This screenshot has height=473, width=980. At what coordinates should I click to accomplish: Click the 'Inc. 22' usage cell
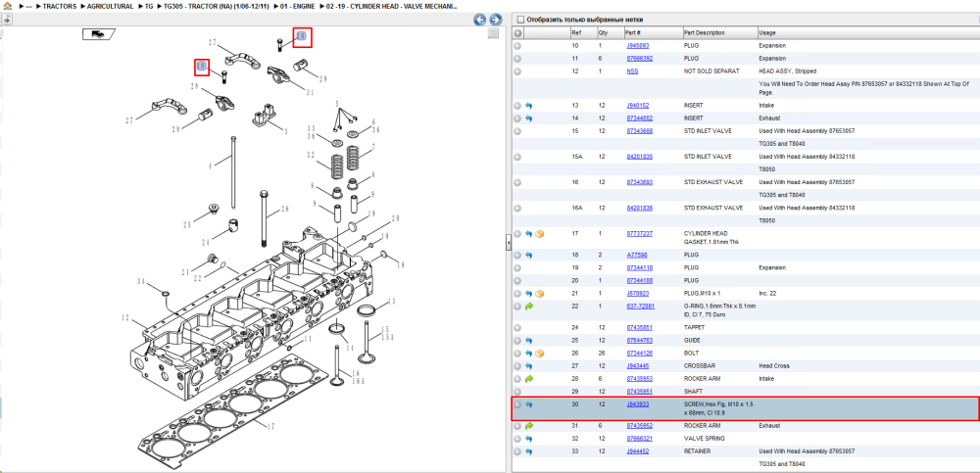click(768, 294)
